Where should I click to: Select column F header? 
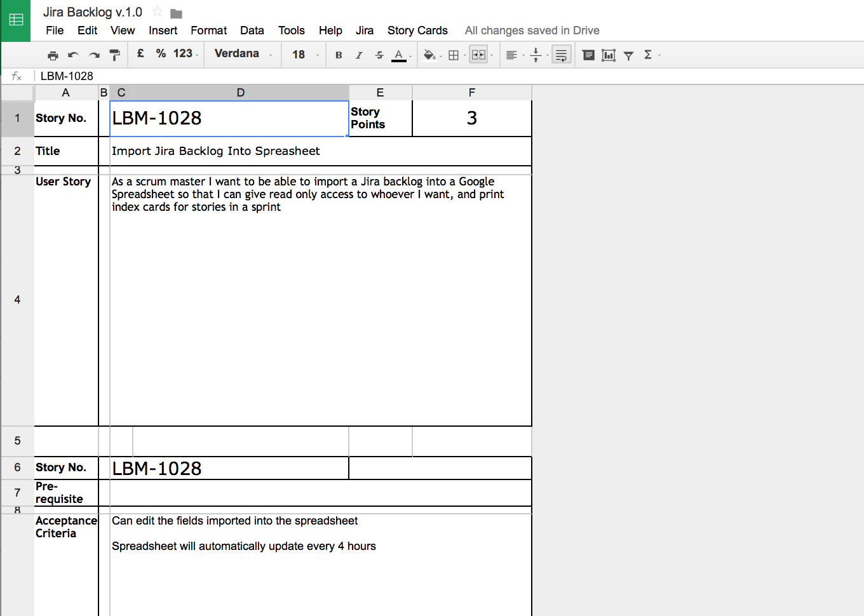[471, 93]
